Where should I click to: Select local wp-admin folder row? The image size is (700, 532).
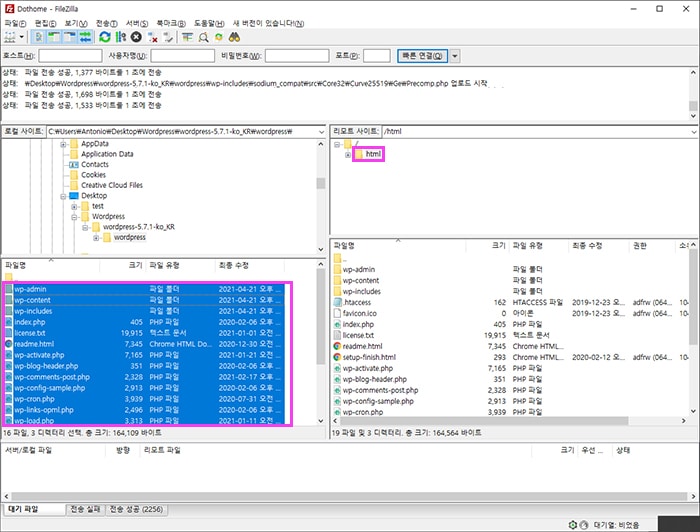click(x=144, y=289)
